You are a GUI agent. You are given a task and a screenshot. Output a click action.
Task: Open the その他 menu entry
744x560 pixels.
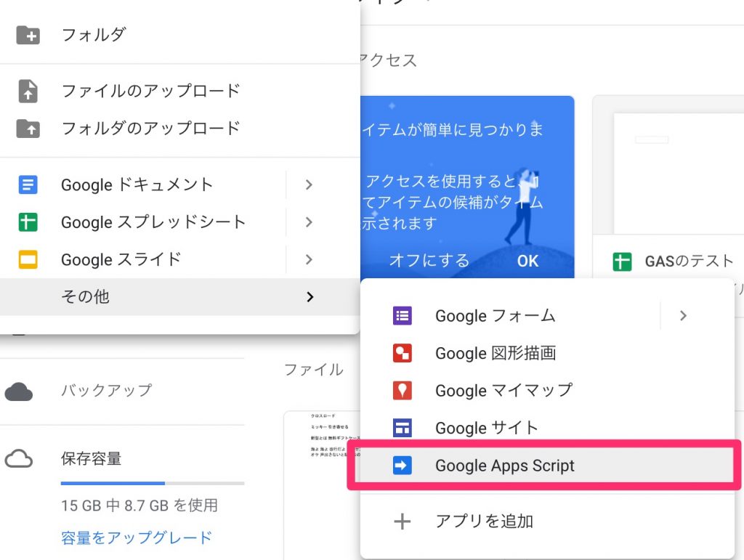[86, 296]
